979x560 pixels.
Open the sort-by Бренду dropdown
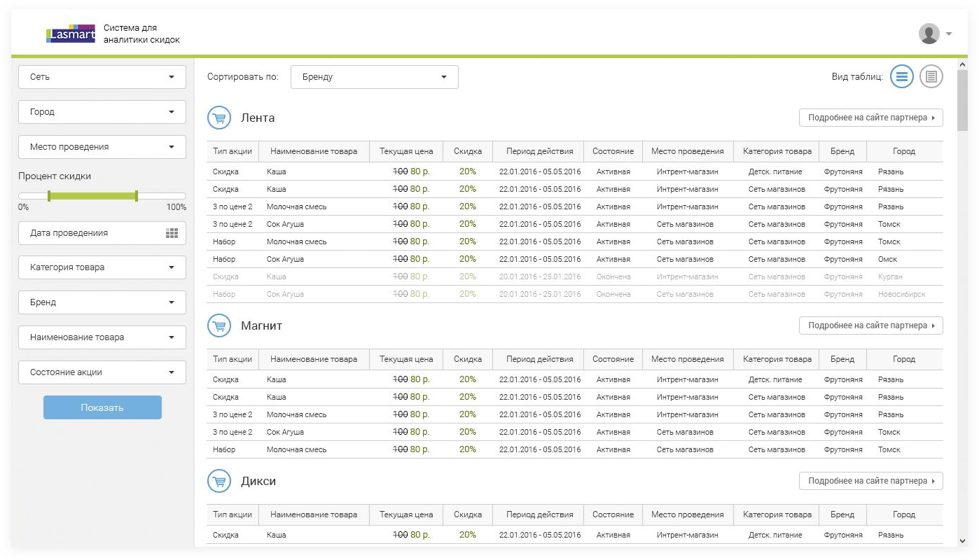click(375, 77)
